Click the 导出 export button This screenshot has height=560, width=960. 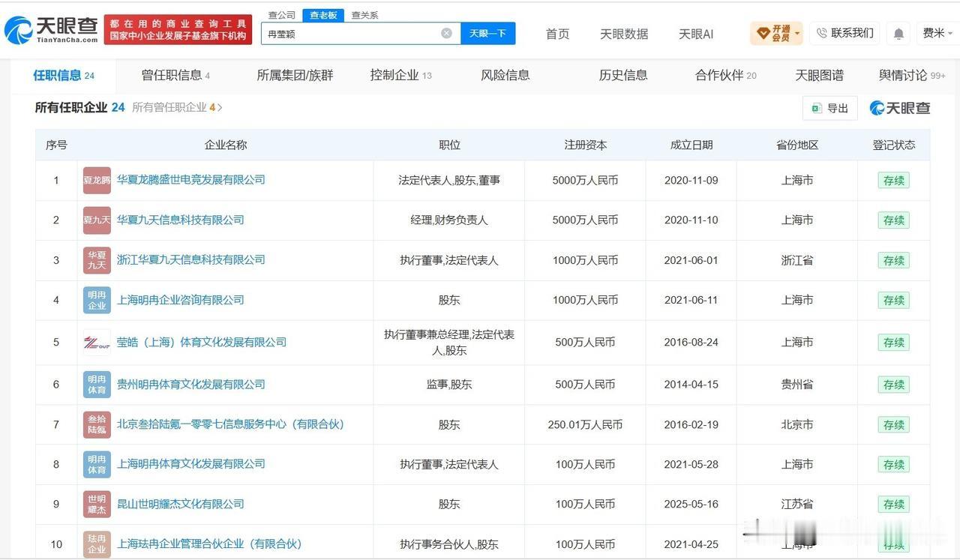click(x=829, y=108)
